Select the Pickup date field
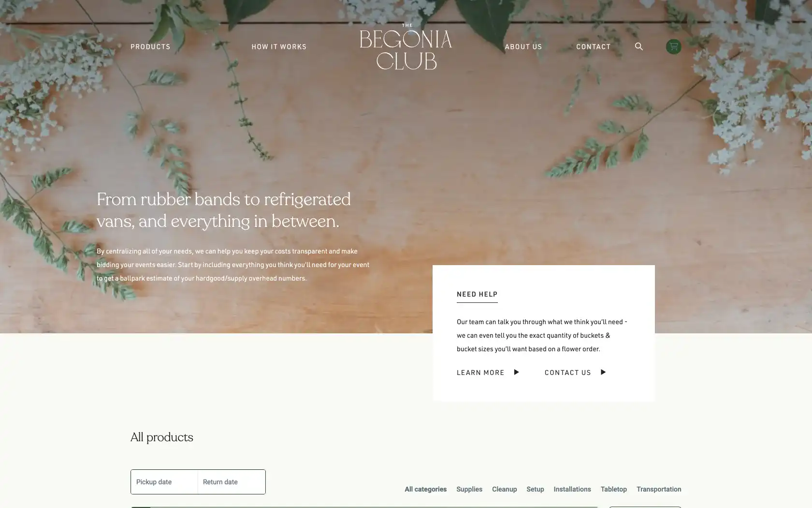 (x=164, y=482)
